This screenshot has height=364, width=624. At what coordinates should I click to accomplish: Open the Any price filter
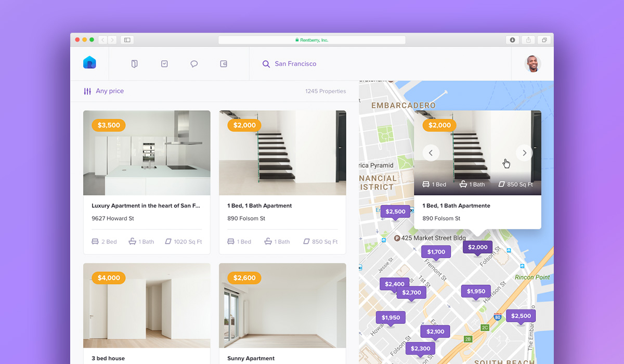point(110,91)
